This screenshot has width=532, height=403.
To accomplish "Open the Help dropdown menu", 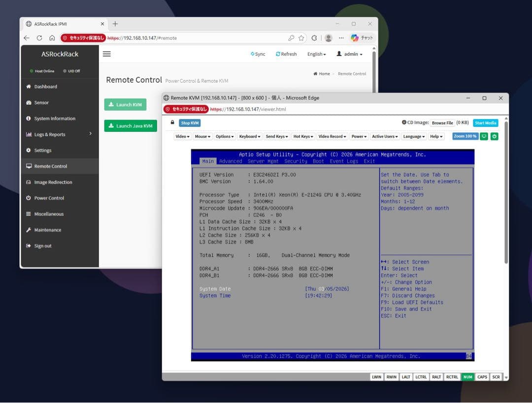I will click(436, 136).
